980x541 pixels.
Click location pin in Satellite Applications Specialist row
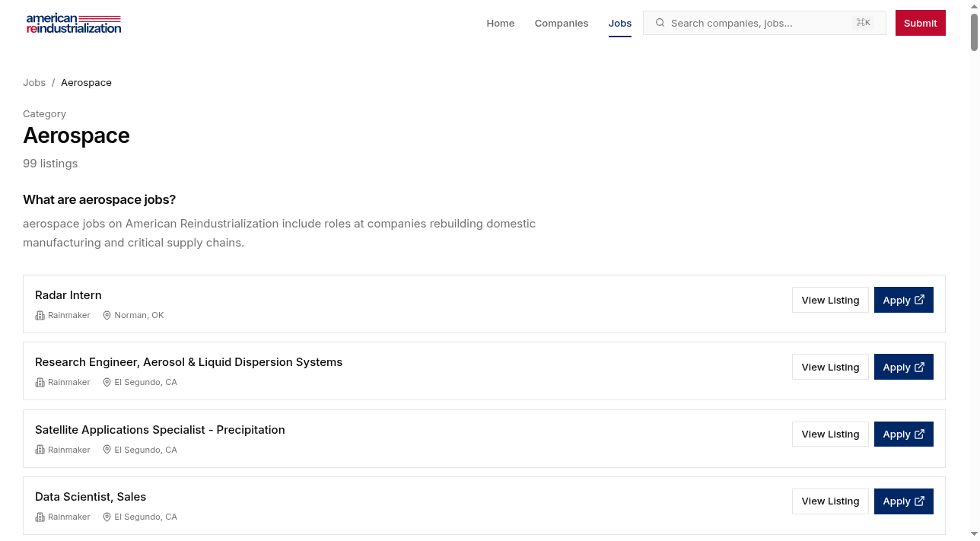point(107,450)
